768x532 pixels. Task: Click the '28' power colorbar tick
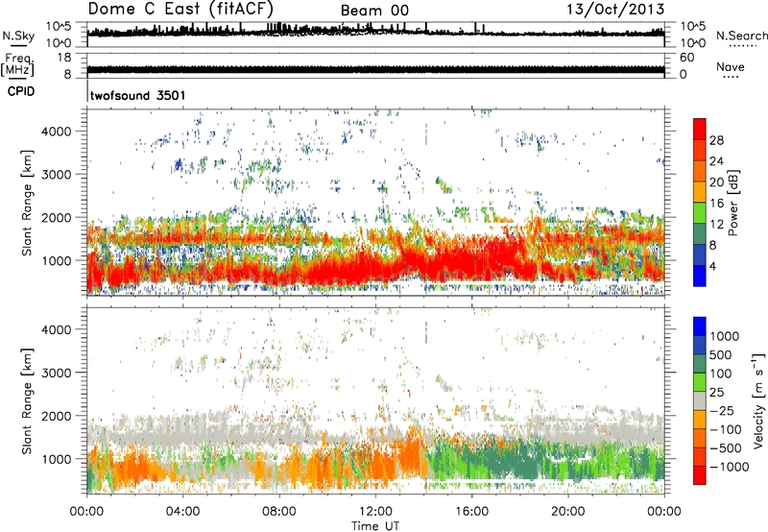pos(716,140)
